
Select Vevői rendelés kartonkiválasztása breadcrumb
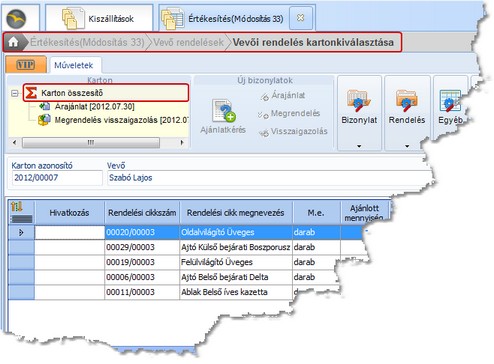[313, 42]
